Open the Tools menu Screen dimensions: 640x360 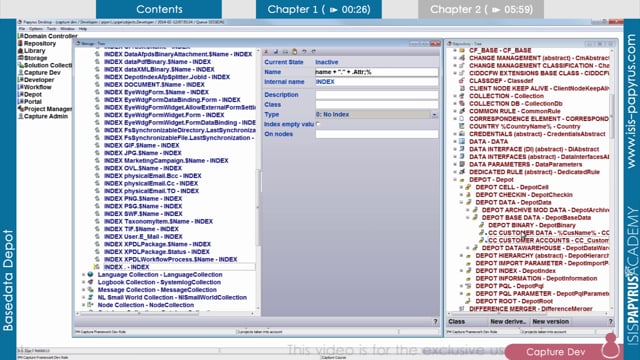pyautogui.click(x=51, y=29)
